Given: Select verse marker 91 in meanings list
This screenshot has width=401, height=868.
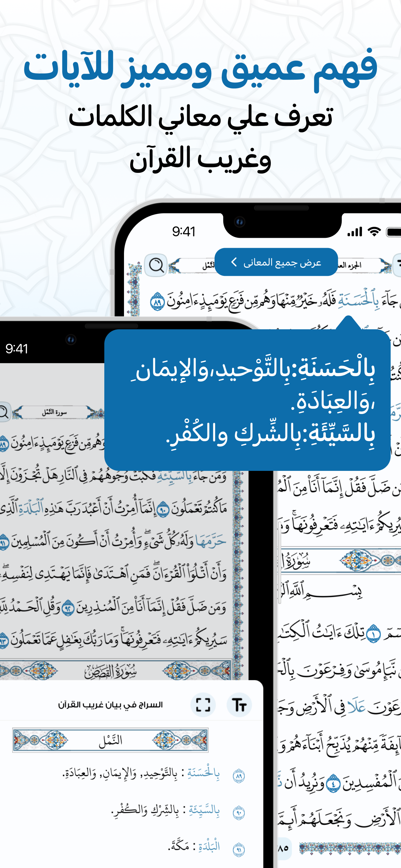Looking at the screenshot, I should (239, 849).
